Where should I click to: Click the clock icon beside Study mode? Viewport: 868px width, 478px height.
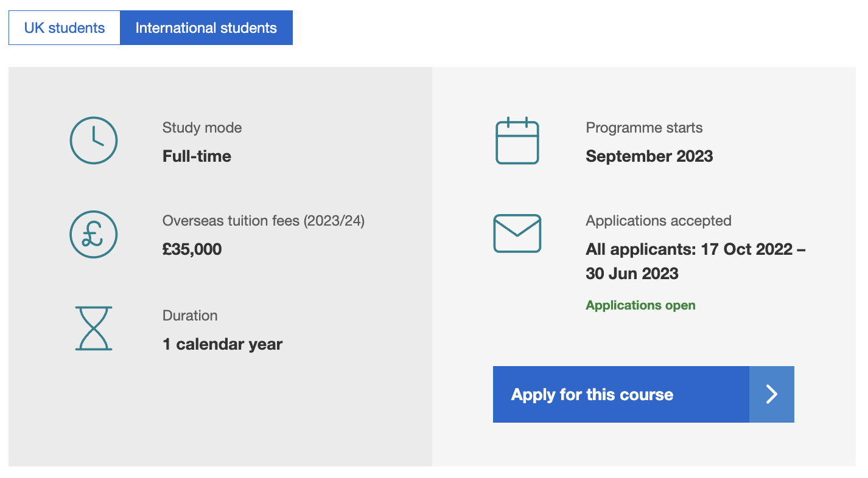pos(93,140)
